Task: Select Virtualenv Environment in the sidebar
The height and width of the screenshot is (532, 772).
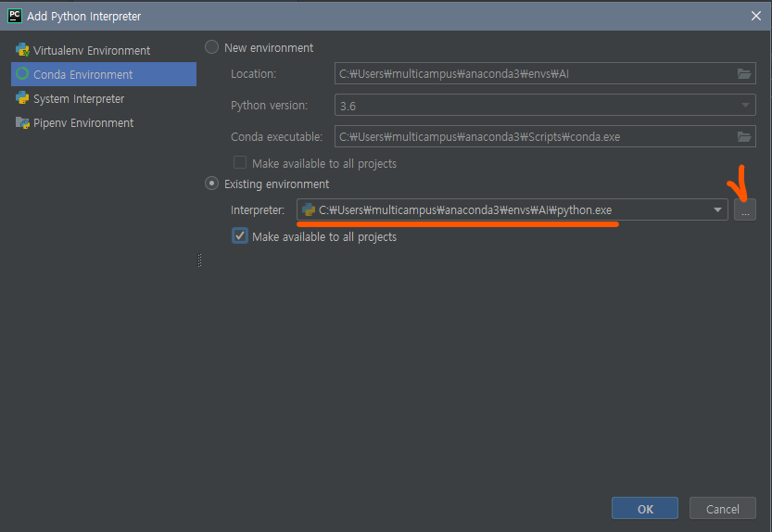Action: (x=91, y=50)
